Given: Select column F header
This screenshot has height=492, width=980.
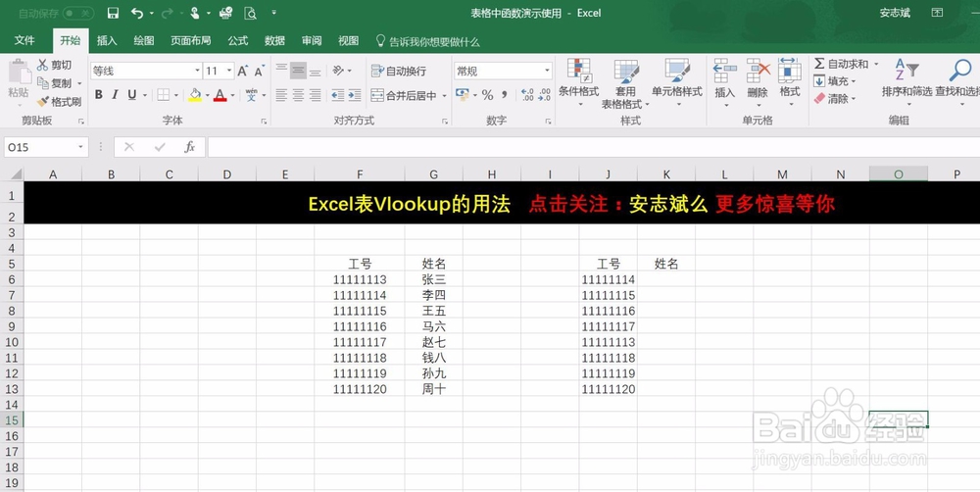Looking at the screenshot, I should 360,174.
